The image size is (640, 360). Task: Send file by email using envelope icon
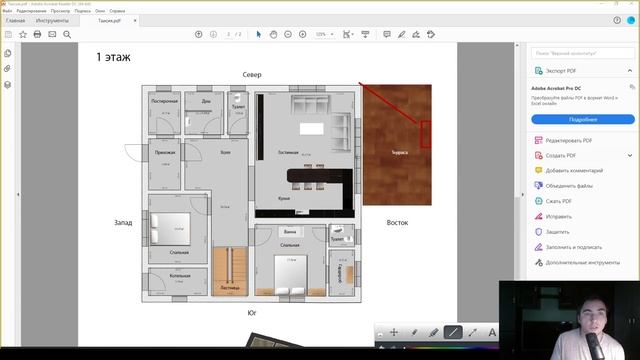point(52,35)
